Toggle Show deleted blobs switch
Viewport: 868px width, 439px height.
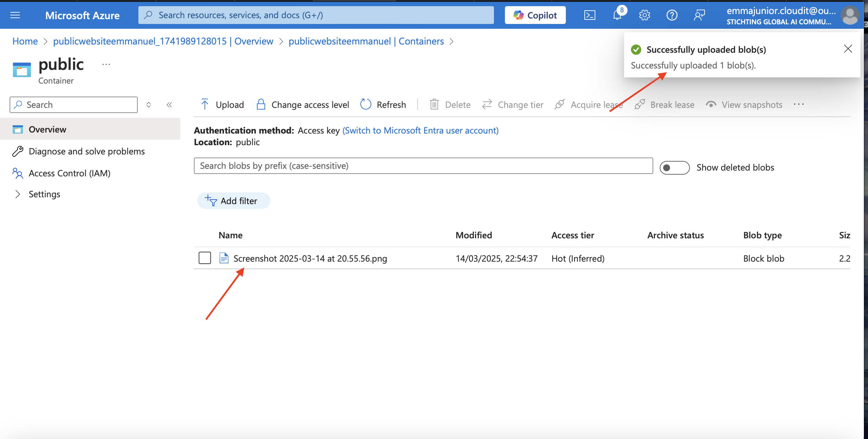(674, 167)
